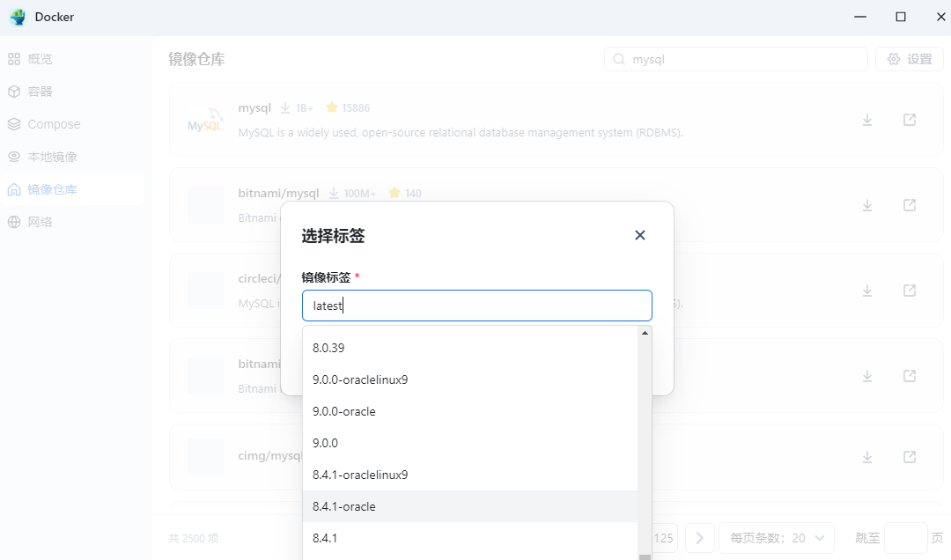The width and height of the screenshot is (951, 560).
Task: Click the 选择标签 dialog title
Action: coord(333,235)
